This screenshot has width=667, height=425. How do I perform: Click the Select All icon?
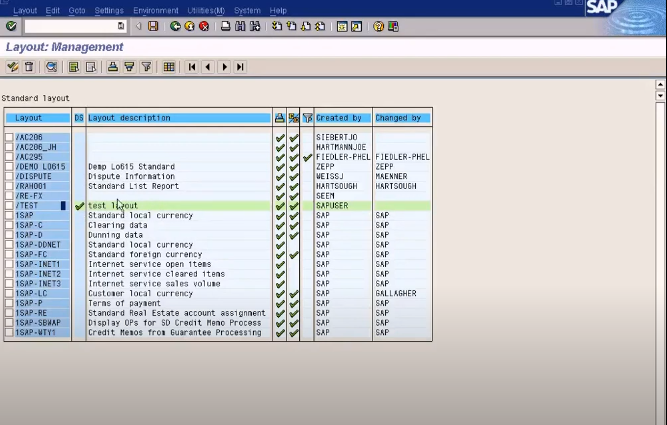click(74, 67)
